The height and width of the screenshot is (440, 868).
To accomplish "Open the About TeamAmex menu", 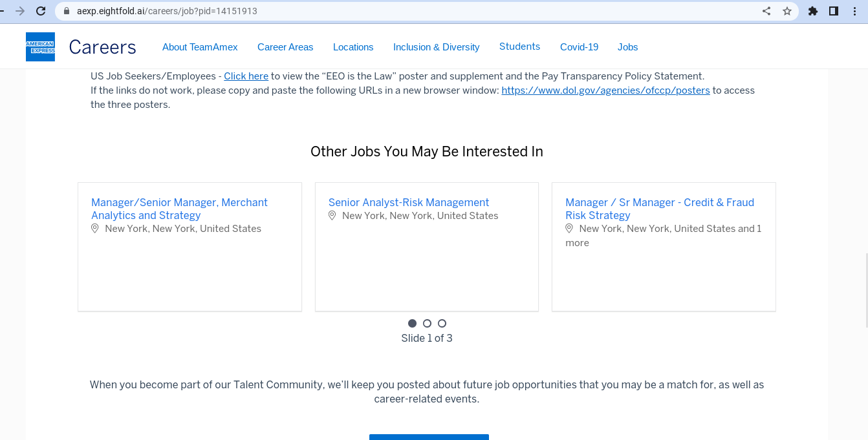I will (200, 47).
